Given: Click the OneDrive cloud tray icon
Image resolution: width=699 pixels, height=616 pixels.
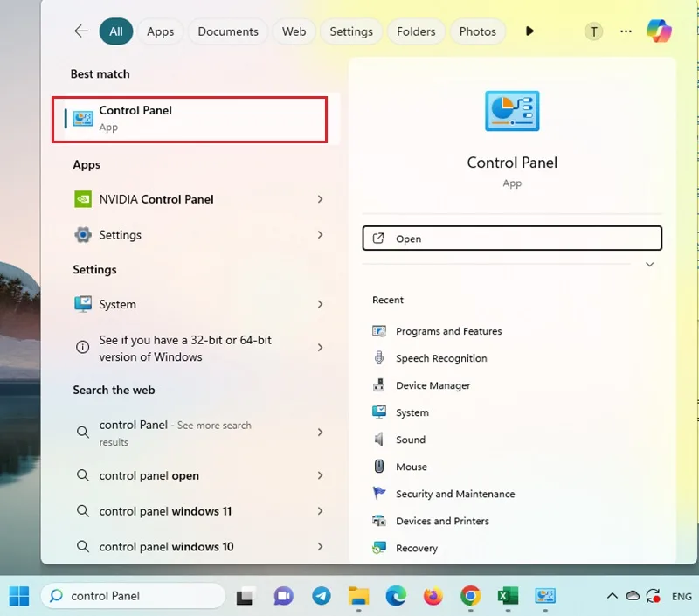Looking at the screenshot, I should 633,596.
